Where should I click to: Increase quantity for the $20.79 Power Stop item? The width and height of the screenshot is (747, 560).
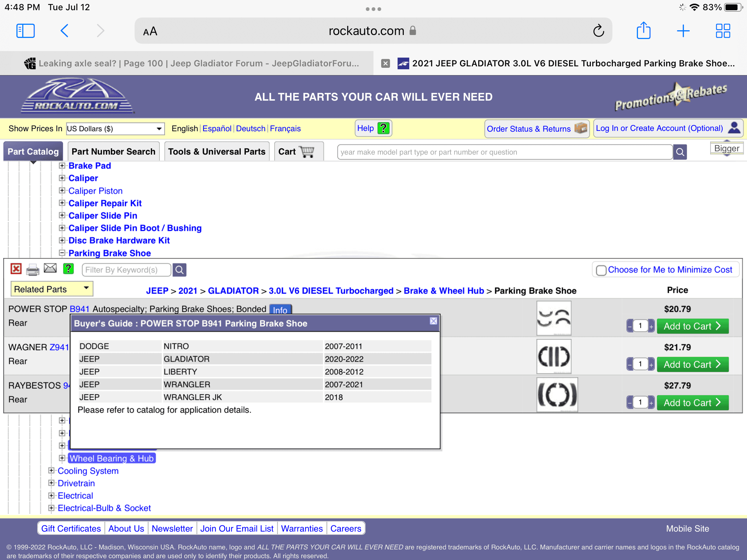pos(651,326)
